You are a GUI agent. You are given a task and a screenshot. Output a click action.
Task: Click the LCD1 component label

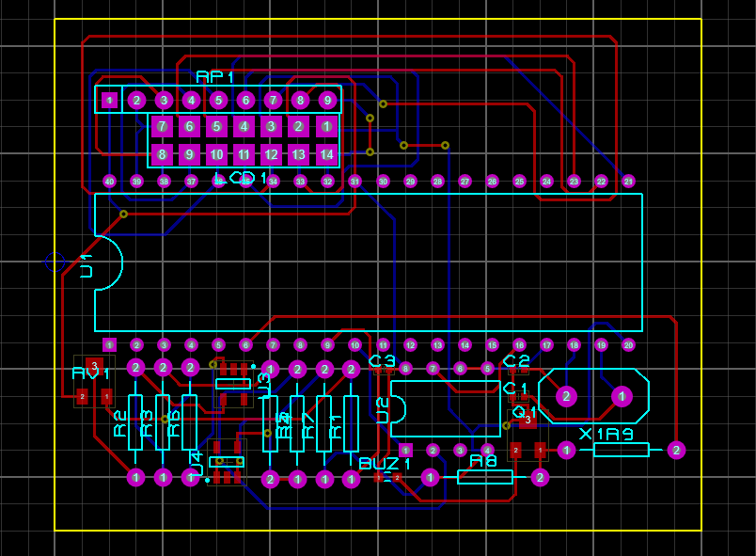241,178
